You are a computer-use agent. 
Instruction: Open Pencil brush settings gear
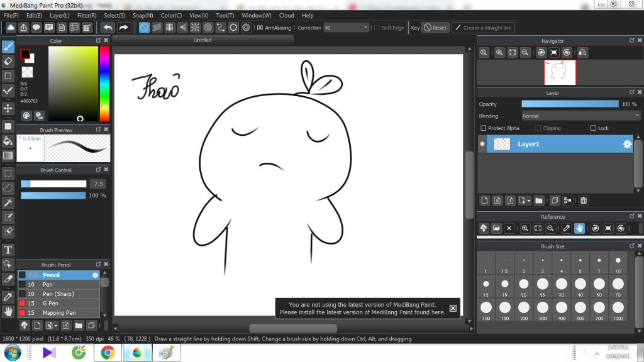pyautogui.click(x=96, y=275)
